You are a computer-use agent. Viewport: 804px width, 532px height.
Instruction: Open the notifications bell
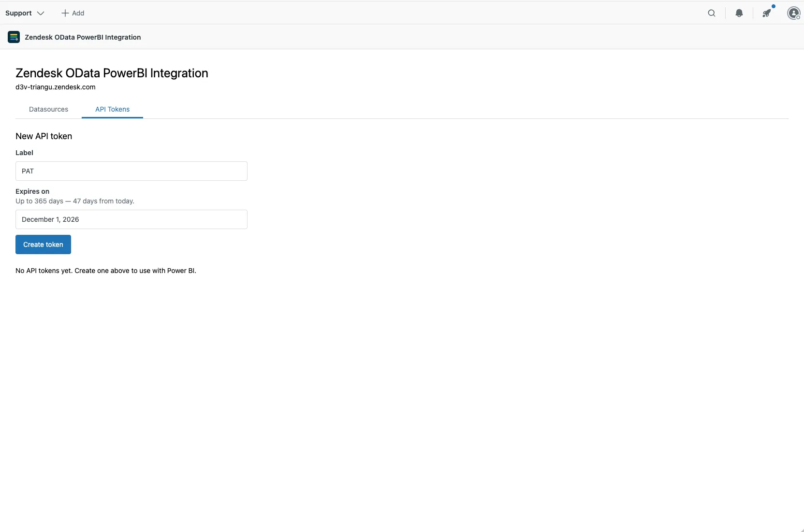[739, 13]
